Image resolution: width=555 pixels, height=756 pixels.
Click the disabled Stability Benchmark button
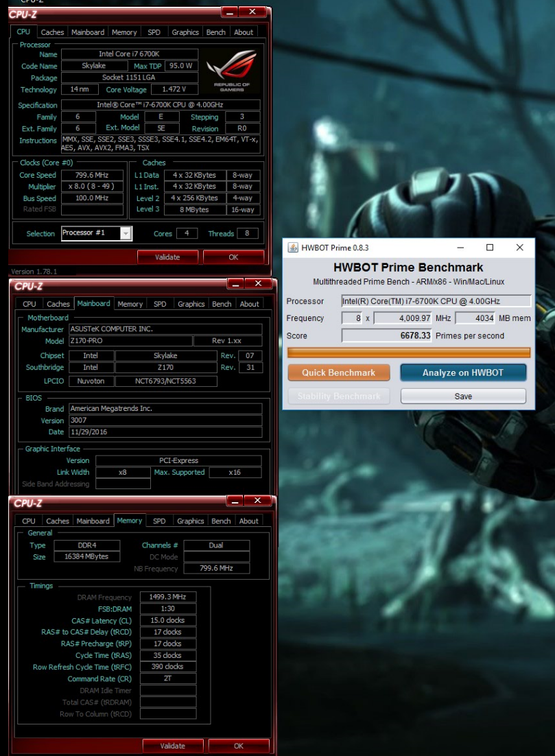coord(338,397)
